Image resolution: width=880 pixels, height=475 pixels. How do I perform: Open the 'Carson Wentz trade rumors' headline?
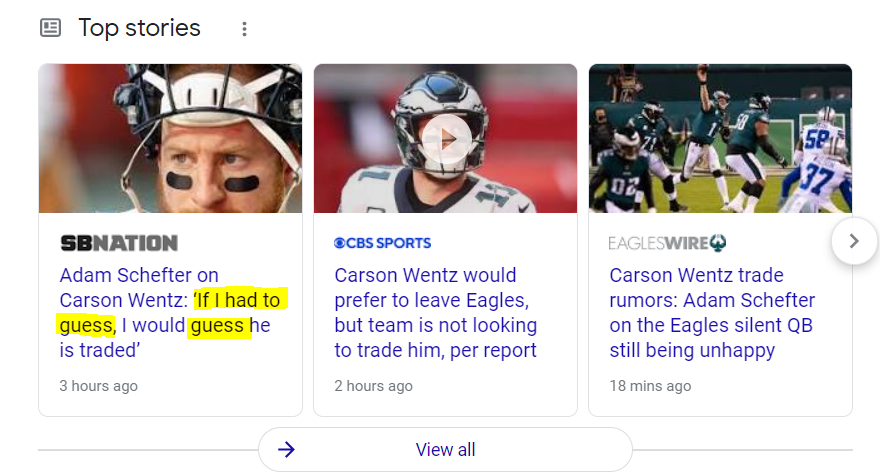[x=711, y=312]
